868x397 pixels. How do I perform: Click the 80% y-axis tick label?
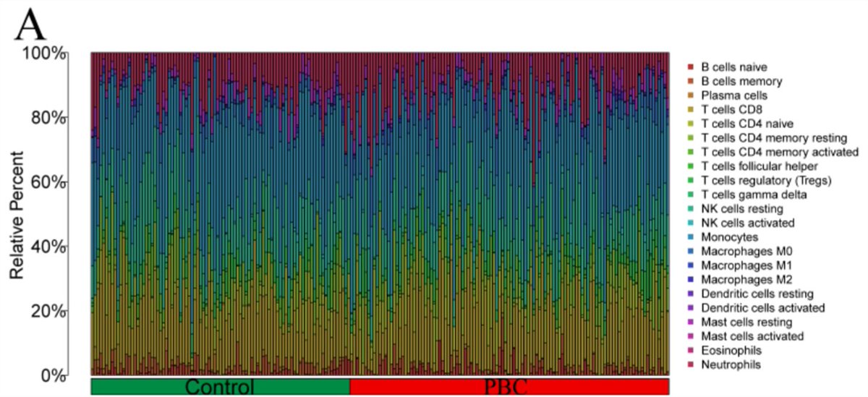[48, 118]
